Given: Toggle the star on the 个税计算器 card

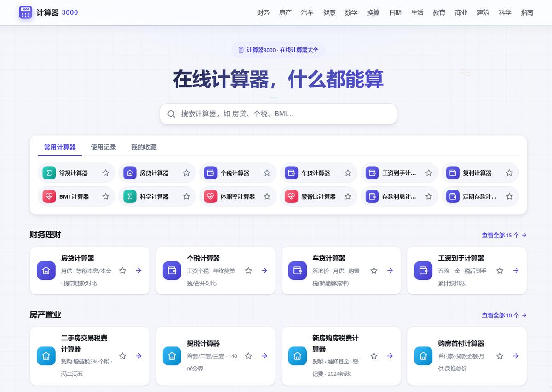Looking at the screenshot, I should [x=248, y=271].
